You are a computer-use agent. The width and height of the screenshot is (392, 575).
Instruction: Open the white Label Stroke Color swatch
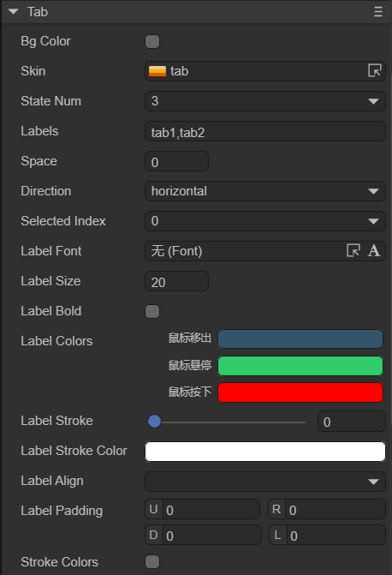tap(265, 452)
